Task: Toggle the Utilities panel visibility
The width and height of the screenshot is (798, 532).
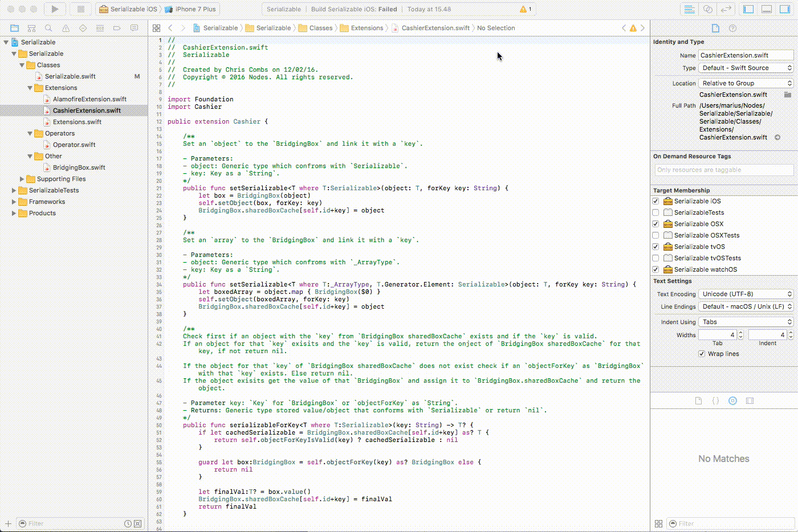Action: [785, 9]
